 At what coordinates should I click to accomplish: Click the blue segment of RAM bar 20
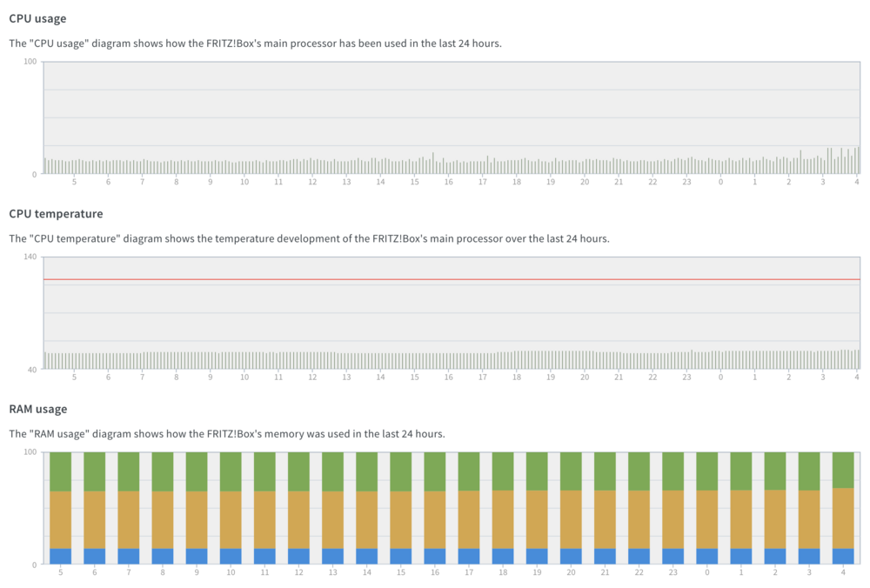tap(571, 557)
